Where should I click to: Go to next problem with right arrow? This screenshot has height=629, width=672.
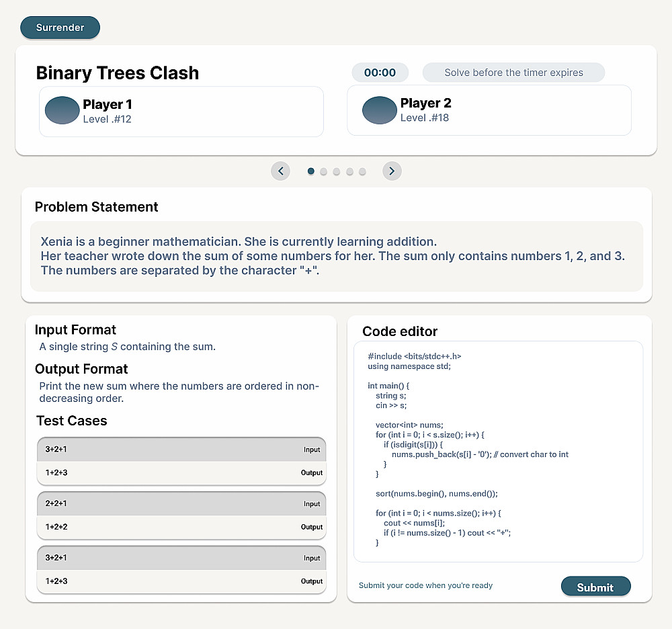(392, 171)
